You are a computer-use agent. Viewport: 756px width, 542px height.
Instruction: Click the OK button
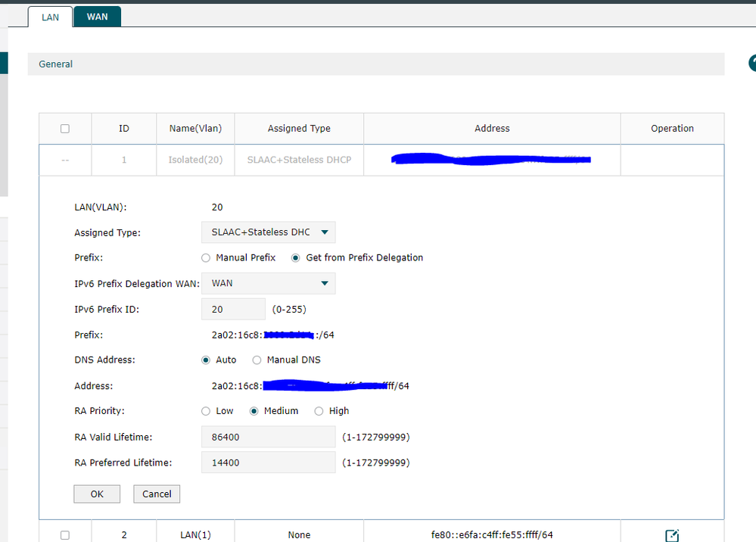coord(97,494)
